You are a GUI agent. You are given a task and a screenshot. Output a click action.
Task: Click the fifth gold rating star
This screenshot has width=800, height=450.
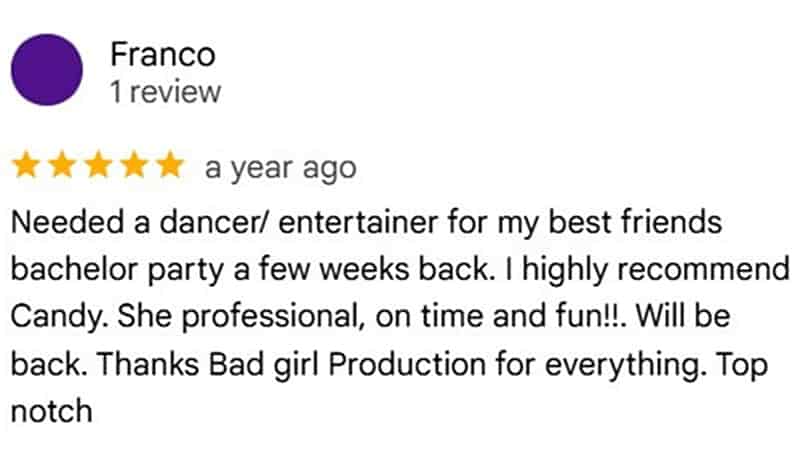171,167
